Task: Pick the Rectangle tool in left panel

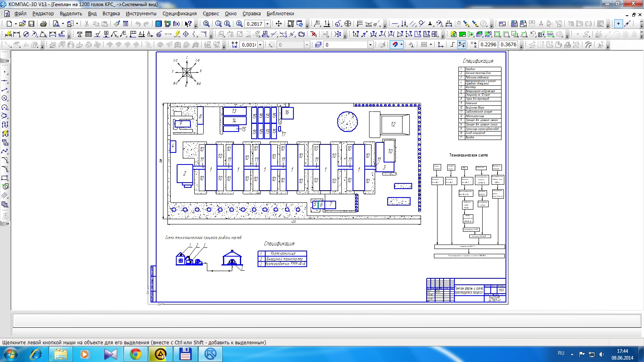Action: pyautogui.click(x=5, y=178)
